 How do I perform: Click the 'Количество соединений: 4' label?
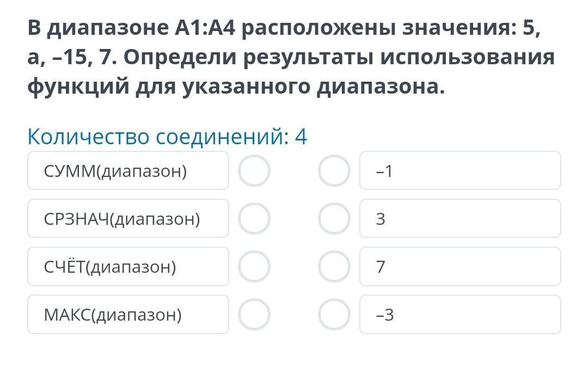coord(167,137)
